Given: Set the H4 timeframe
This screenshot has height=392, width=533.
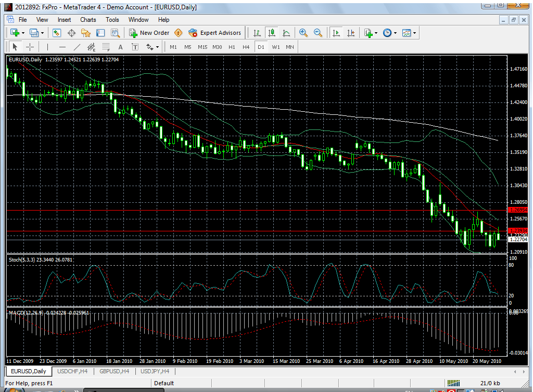Looking at the screenshot, I should pos(246,47).
